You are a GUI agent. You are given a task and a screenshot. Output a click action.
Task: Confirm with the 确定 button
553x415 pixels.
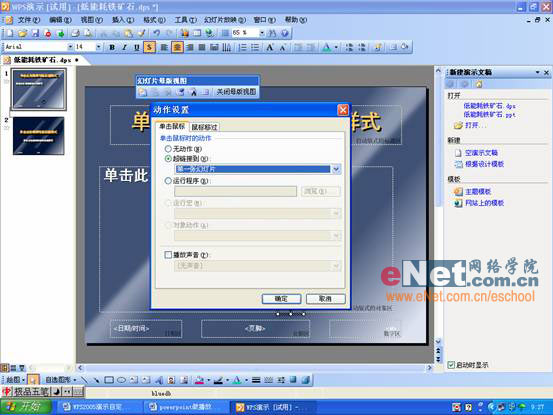pyautogui.click(x=281, y=299)
